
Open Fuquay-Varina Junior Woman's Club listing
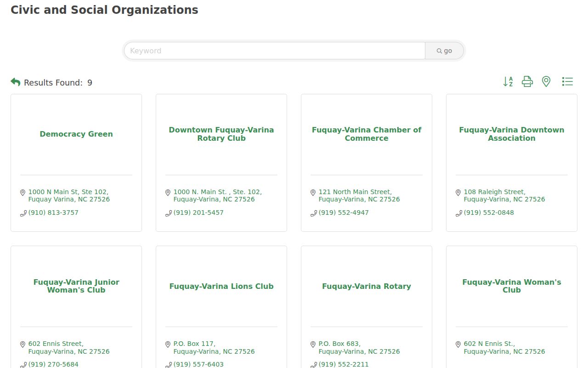click(76, 286)
